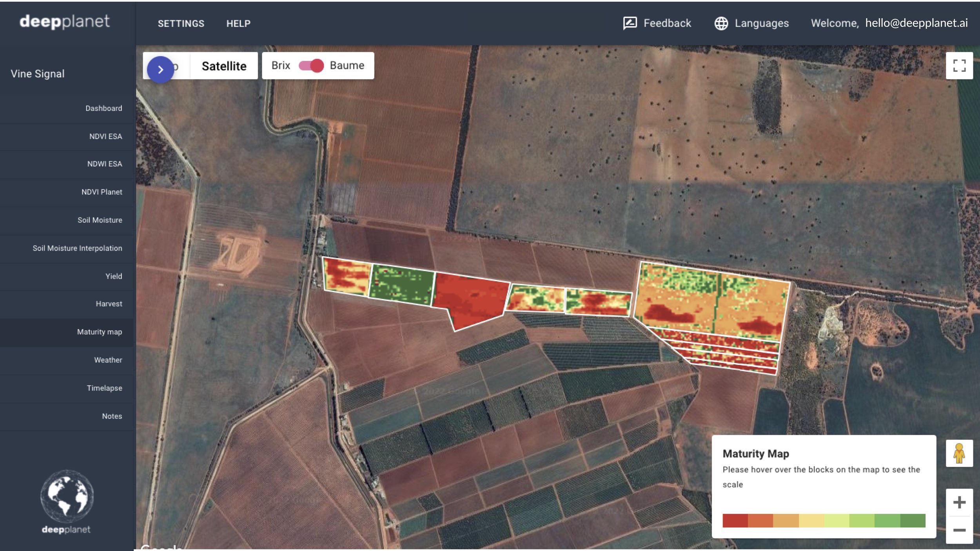Image resolution: width=980 pixels, height=551 pixels.
Task: Enter fullscreen map view
Action: tap(959, 66)
